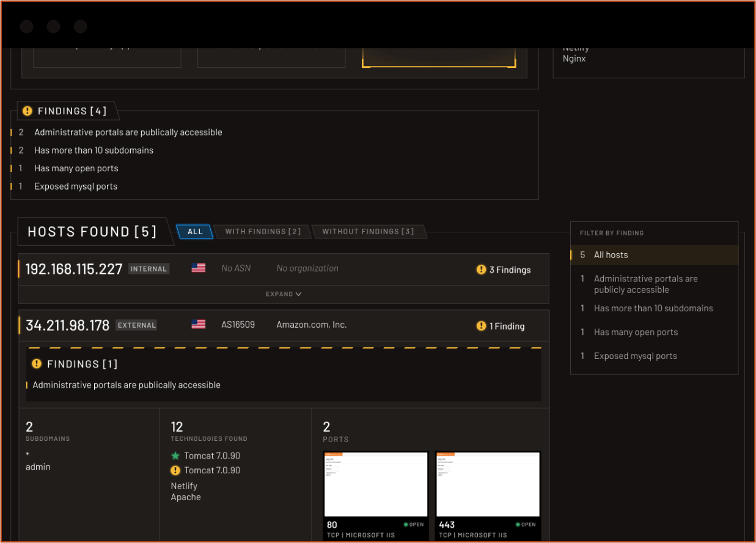Click yellow warning icon next to Tomcat
Viewport: 756px width, 543px height.
pyautogui.click(x=175, y=470)
